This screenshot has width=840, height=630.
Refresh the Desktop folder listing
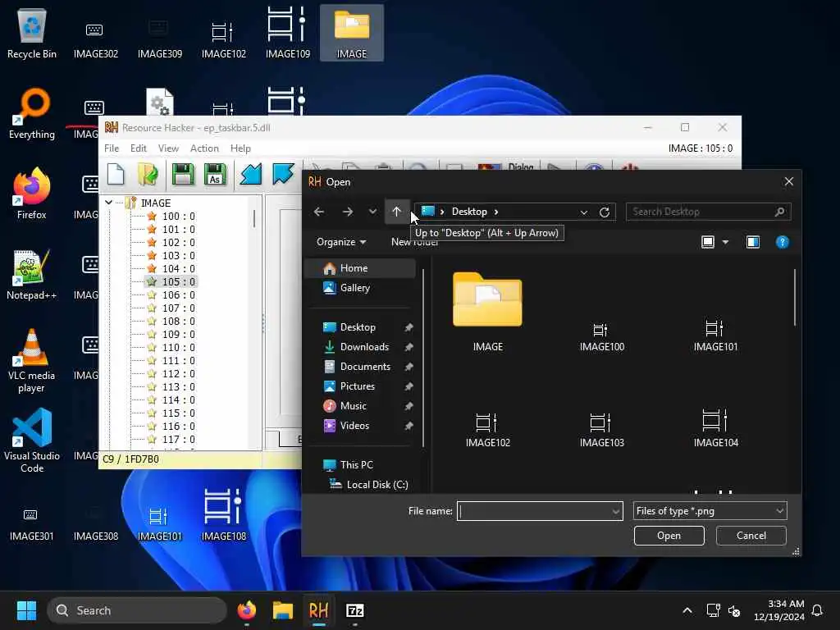point(605,212)
